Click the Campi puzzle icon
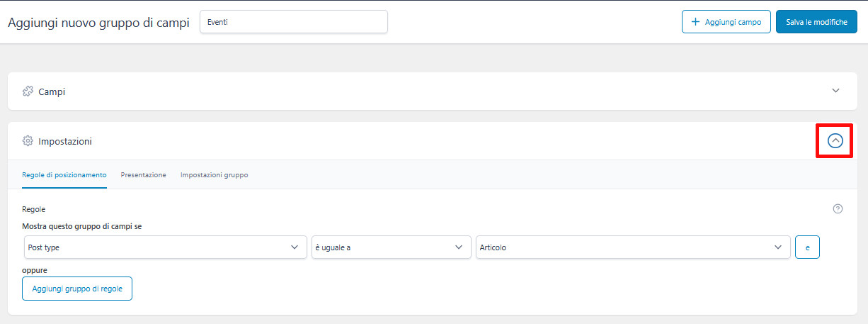Viewport: 868px width, 324px height. pos(28,91)
